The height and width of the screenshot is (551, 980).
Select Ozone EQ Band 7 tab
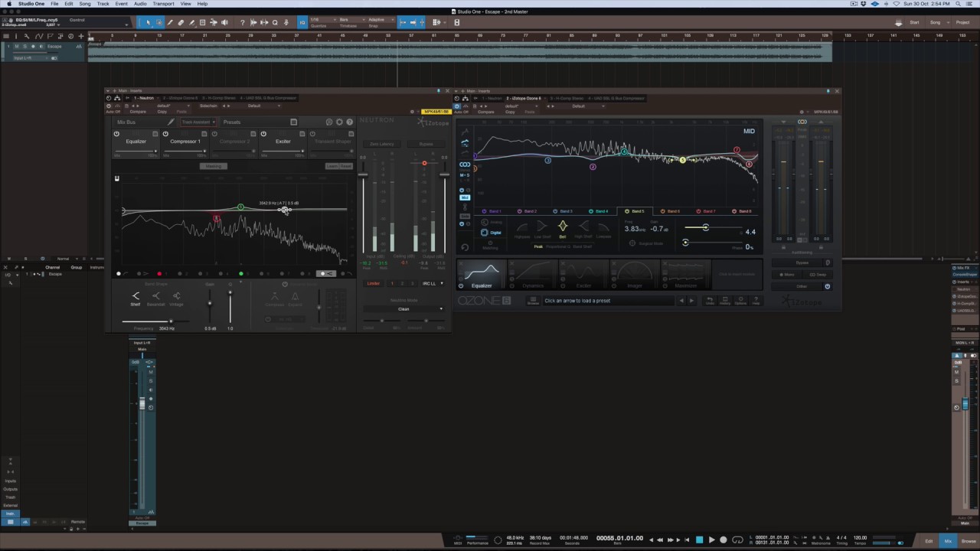(x=707, y=211)
